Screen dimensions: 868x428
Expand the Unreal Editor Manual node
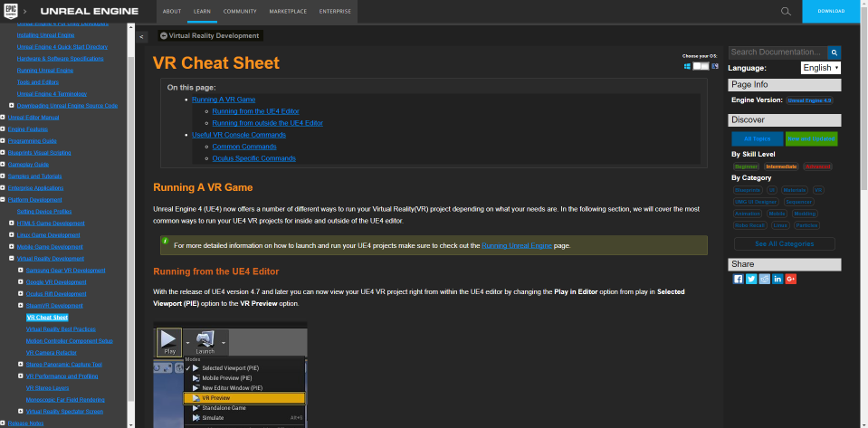(3, 118)
